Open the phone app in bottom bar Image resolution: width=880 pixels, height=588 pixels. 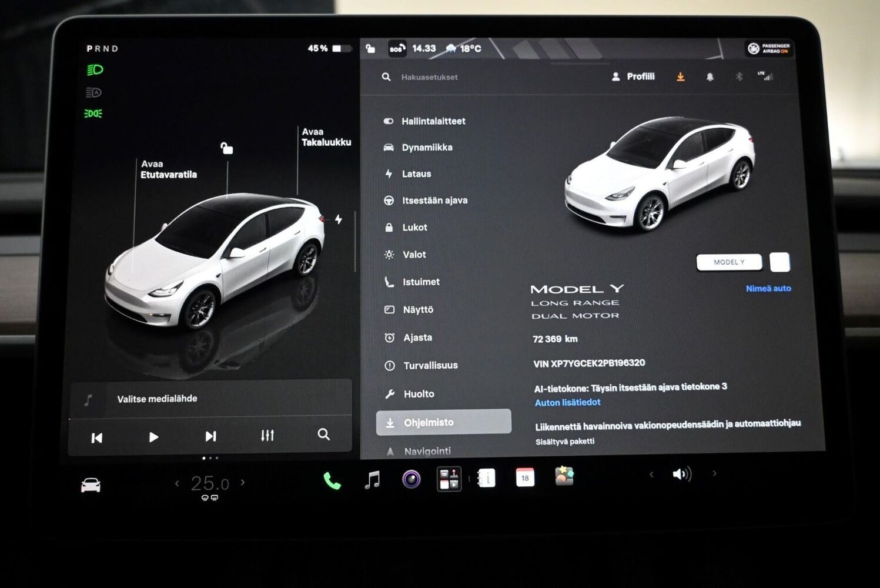tap(332, 480)
